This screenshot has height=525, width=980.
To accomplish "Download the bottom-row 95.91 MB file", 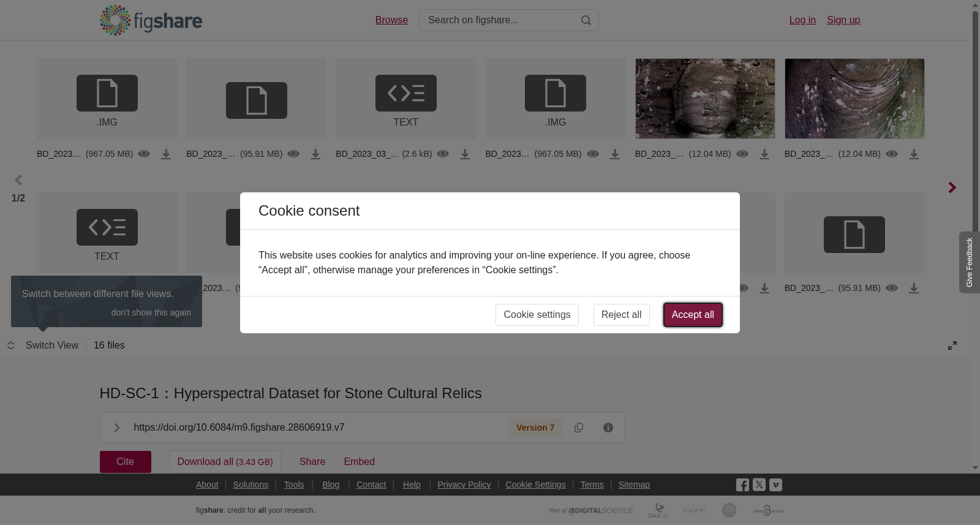I will (914, 289).
